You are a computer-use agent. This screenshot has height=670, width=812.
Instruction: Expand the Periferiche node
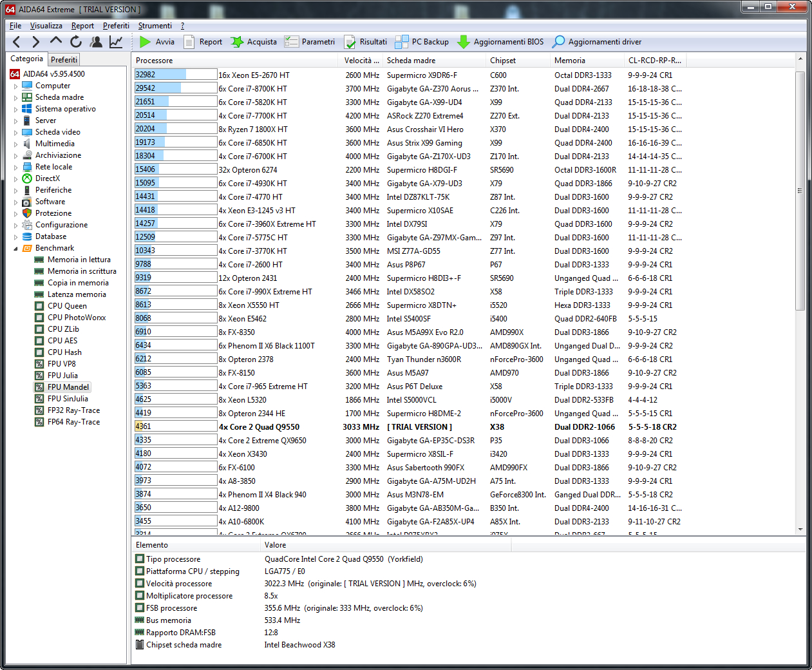click(x=16, y=191)
